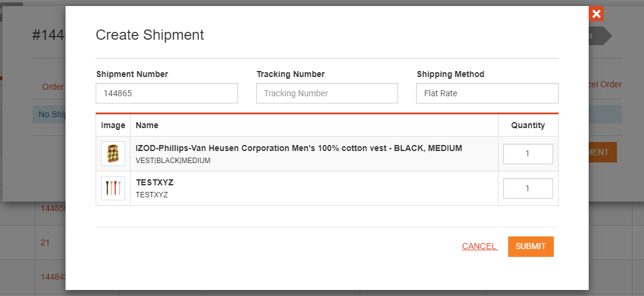
Task: Cancel the shipment creation
Action: click(x=480, y=246)
